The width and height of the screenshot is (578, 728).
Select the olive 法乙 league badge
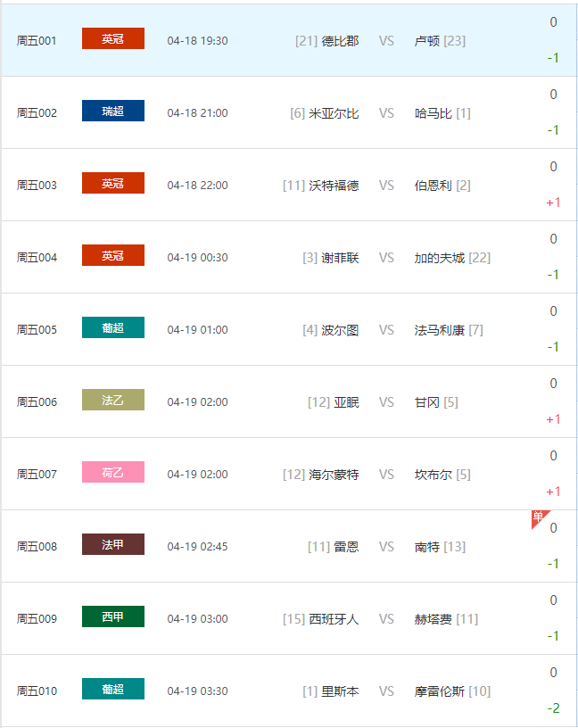tap(113, 401)
